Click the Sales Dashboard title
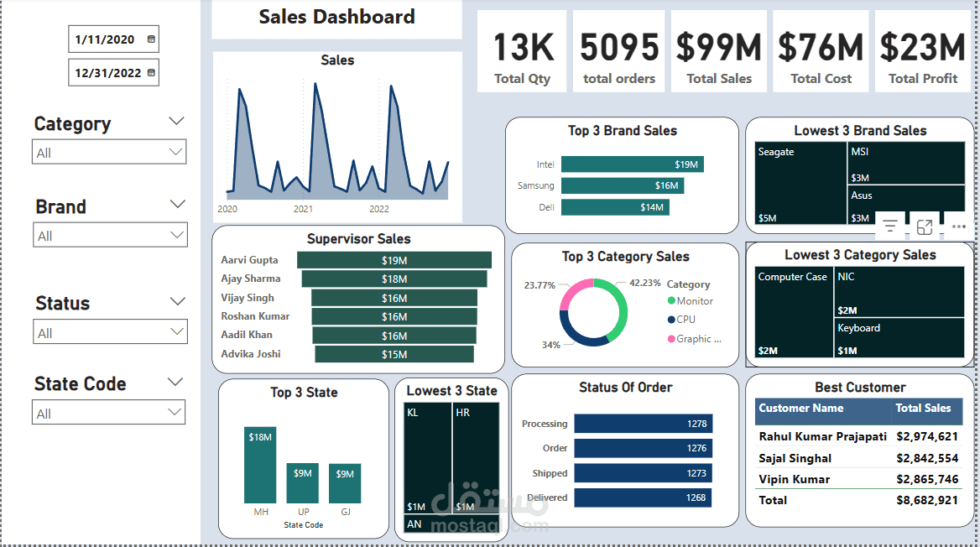This screenshot has height=547, width=980. click(337, 17)
